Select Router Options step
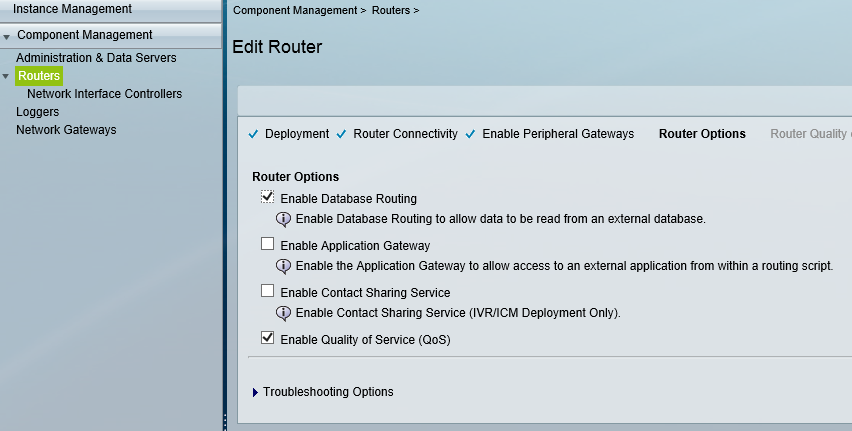Image resolution: width=852 pixels, height=431 pixels. click(702, 134)
